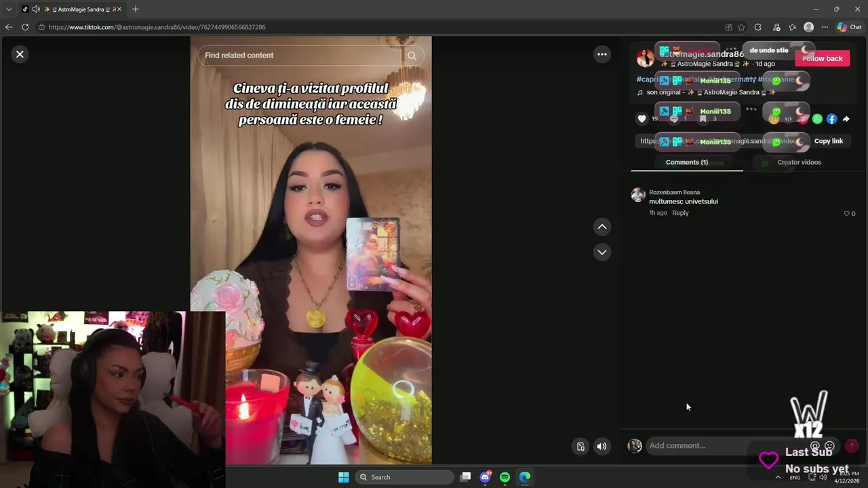868x488 pixels.
Task: Click Follow back button
Action: coord(822,58)
